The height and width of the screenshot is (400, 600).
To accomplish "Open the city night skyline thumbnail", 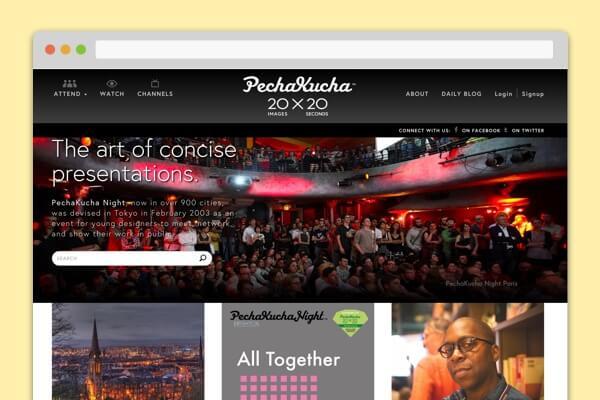I will click(128, 351).
